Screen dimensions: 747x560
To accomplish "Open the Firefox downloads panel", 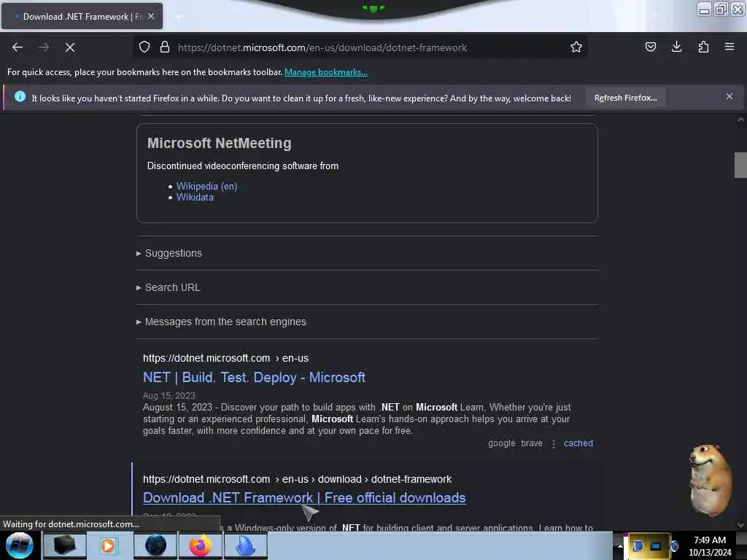I will coord(676,47).
